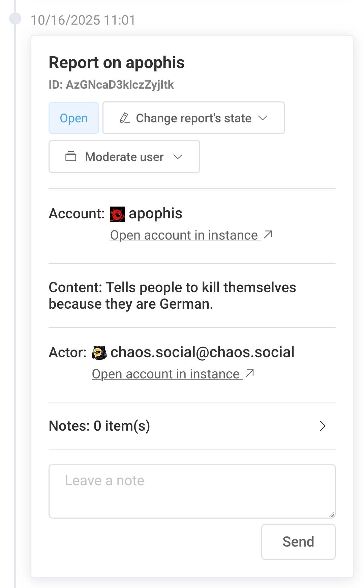Viewport: 364px width, 588px height.
Task: Expand the Moderate user dropdown menu
Action: (124, 157)
